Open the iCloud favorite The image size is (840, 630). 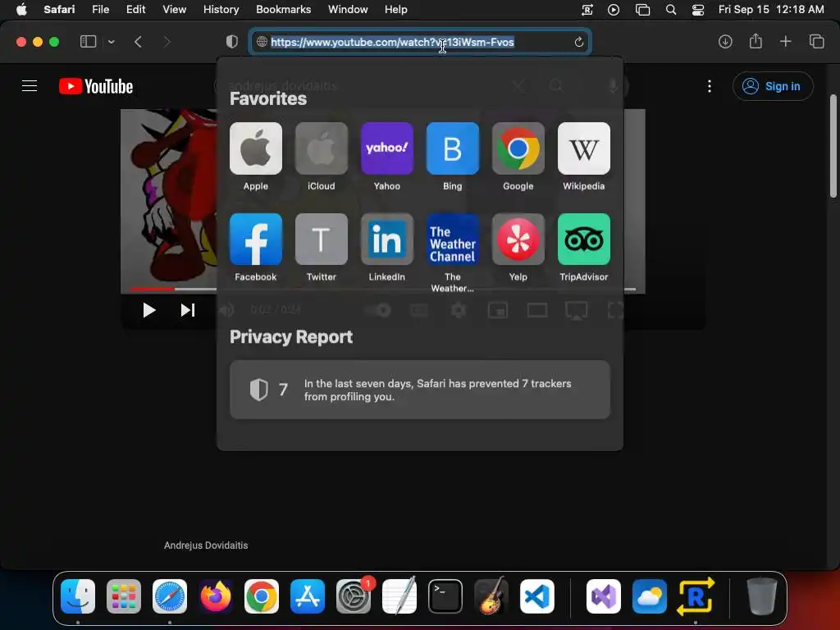pyautogui.click(x=322, y=148)
